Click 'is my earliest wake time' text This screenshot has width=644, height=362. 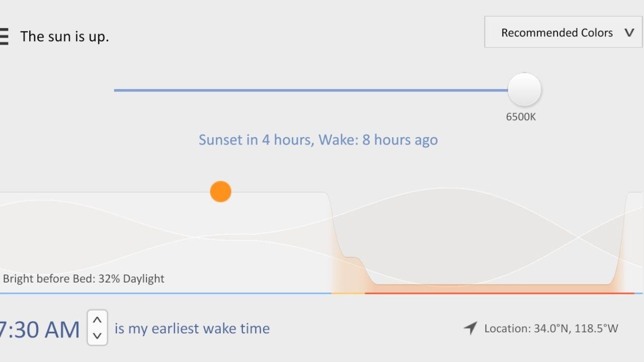[192, 328]
